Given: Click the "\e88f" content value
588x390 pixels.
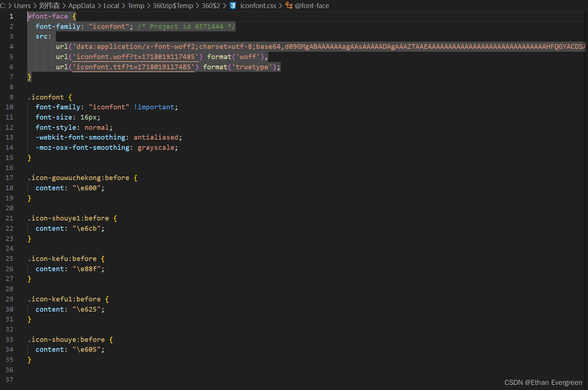Looking at the screenshot, I should [86, 269].
